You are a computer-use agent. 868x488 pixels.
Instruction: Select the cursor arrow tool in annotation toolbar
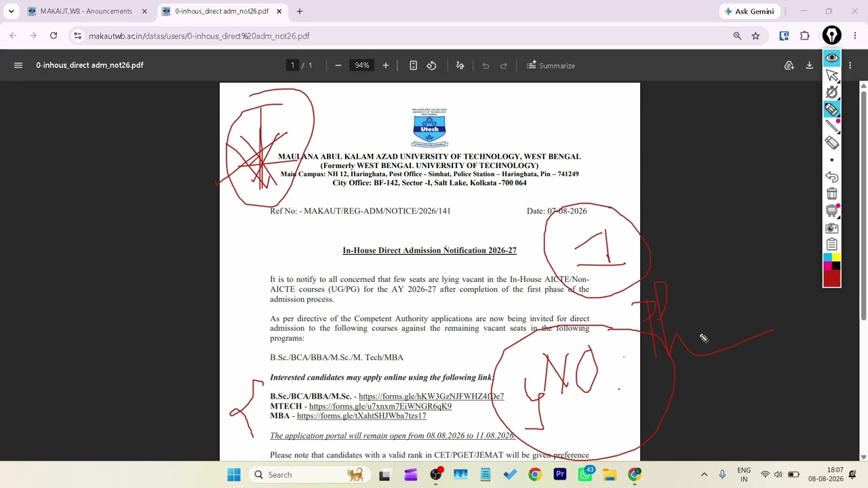831,75
